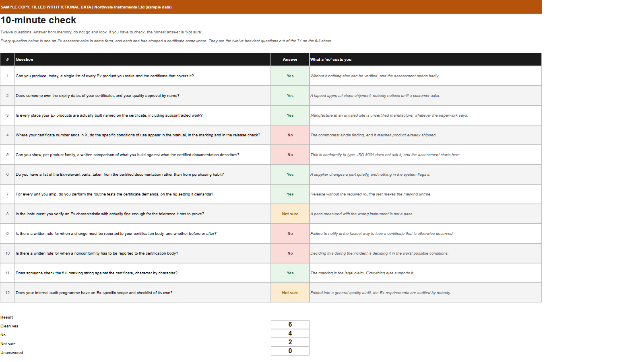Click 'The marking is the legal claim' text
Image resolution: width=644 pixels, height=362 pixels.
pos(362,273)
